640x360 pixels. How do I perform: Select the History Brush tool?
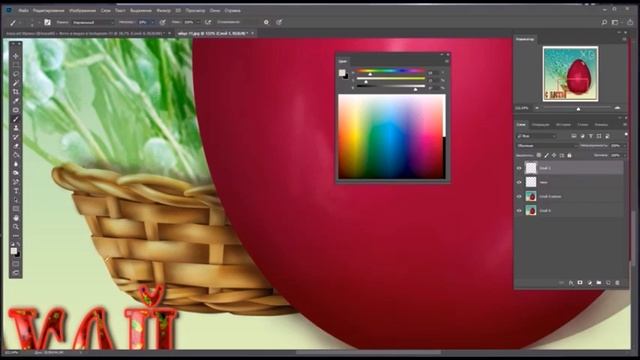pos(16,137)
